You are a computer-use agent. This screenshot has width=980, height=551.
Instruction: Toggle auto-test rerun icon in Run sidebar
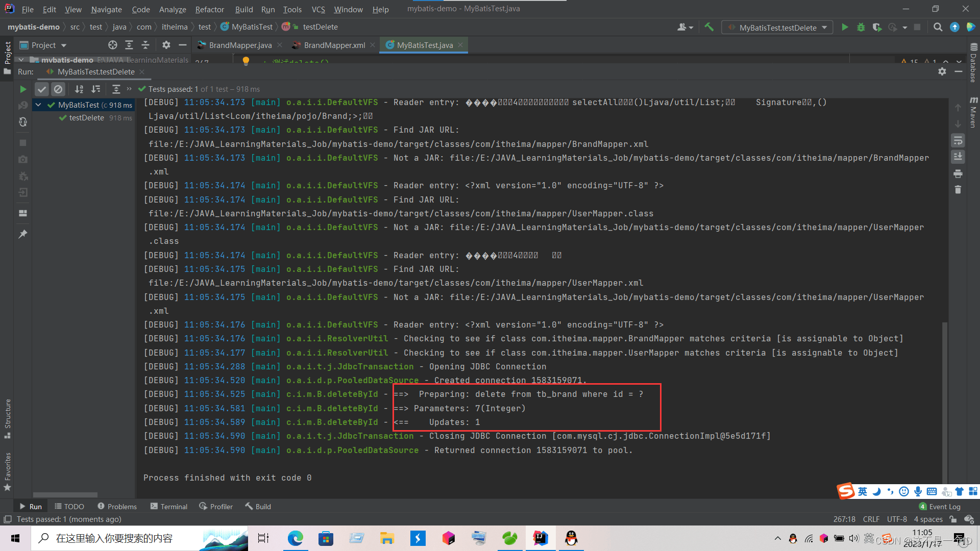tap(23, 122)
